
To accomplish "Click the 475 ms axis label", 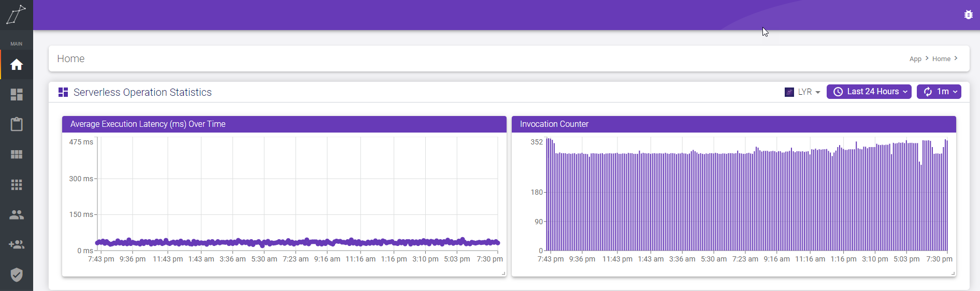I will coord(81,142).
